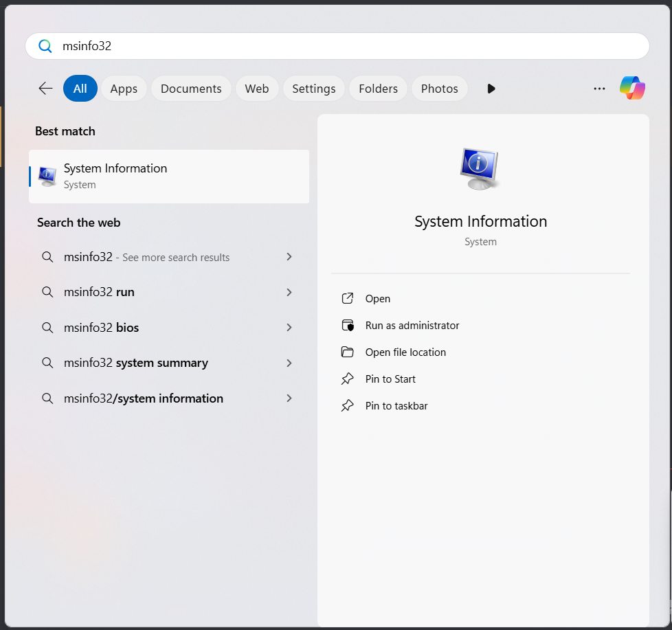
Task: Expand the msinfo32 bios suggestion chevron
Action: click(289, 328)
